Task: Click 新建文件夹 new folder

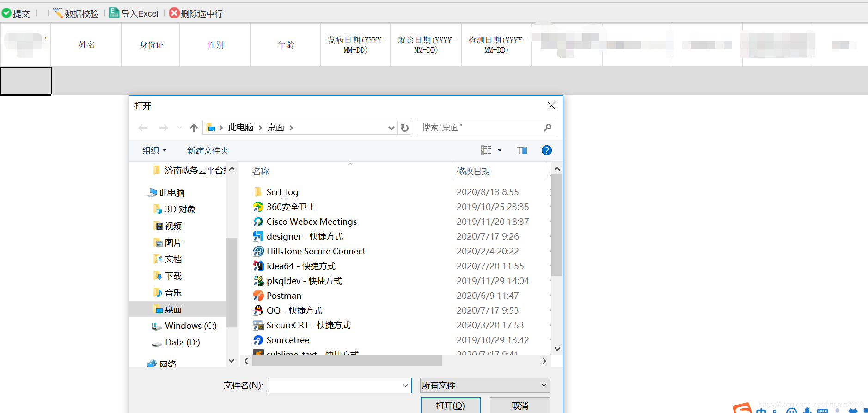Action: 208,150
